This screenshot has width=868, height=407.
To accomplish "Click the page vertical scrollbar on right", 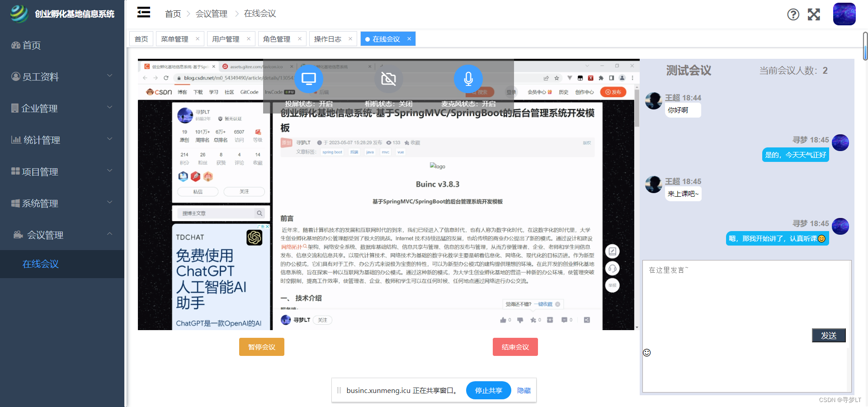I will click(x=865, y=46).
